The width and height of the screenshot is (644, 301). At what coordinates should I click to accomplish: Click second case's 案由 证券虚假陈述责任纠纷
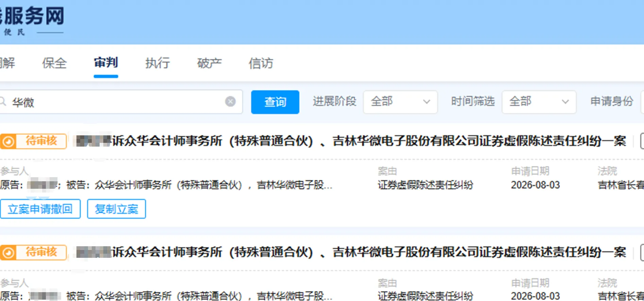pyautogui.click(x=425, y=296)
